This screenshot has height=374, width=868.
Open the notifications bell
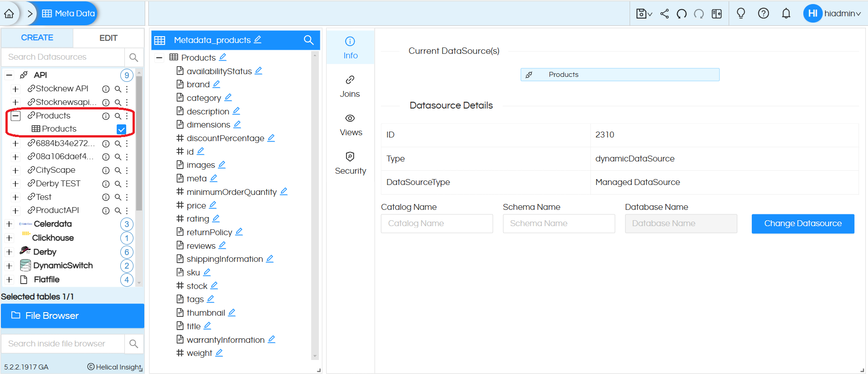(786, 14)
